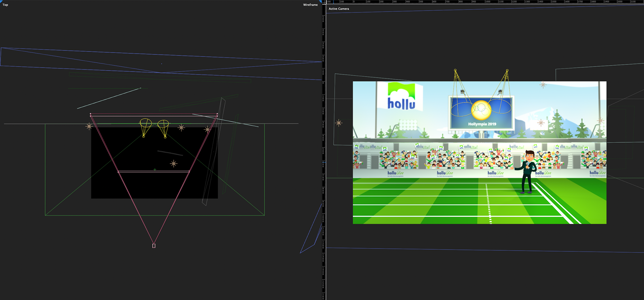Select light just right of the yellow spotlights
The width and height of the screenshot is (644, 300).
click(181, 127)
